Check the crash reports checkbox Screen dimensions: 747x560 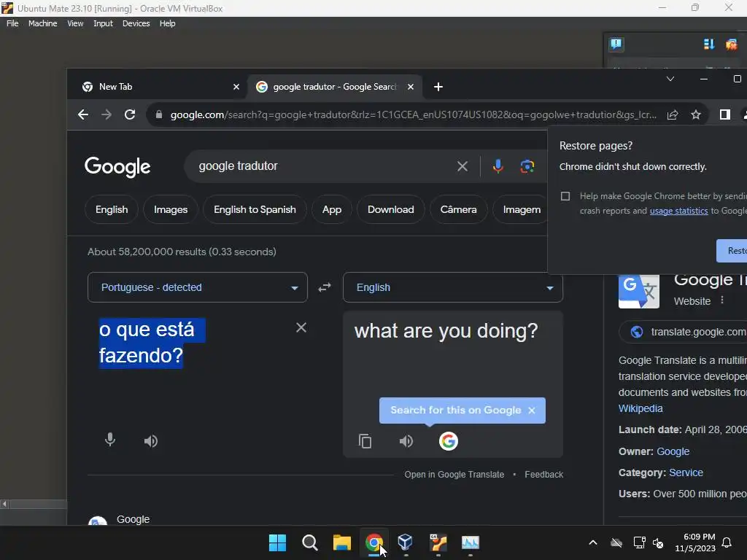pos(565,196)
